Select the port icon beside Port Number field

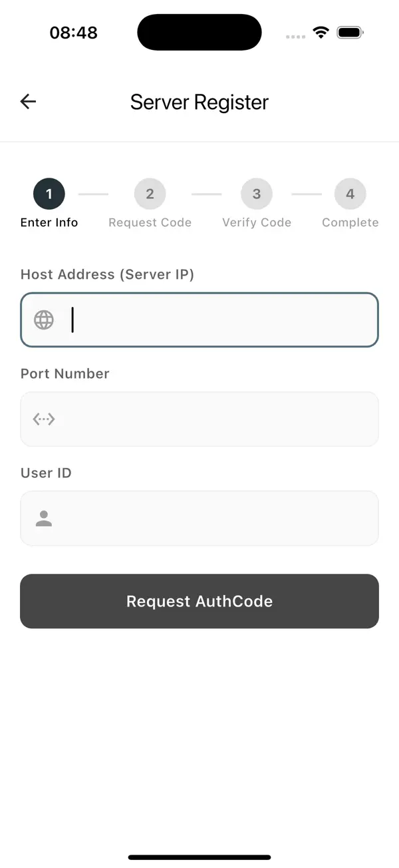point(43,419)
